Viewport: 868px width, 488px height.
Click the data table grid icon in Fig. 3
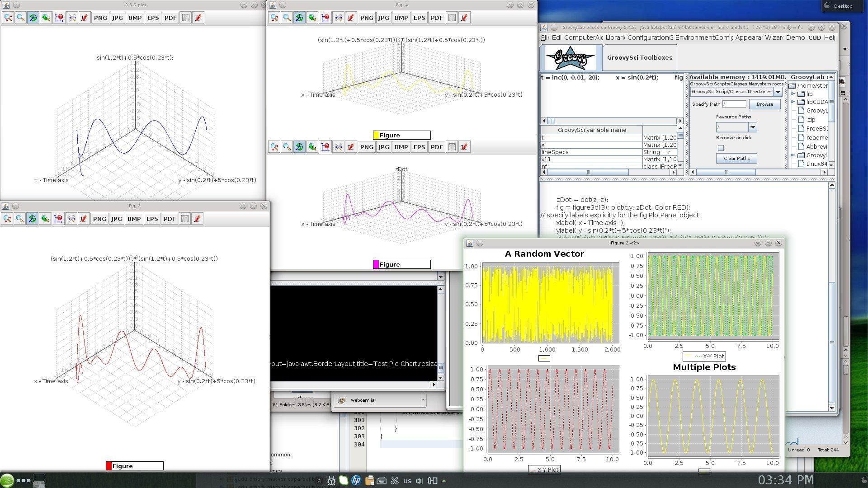point(184,219)
